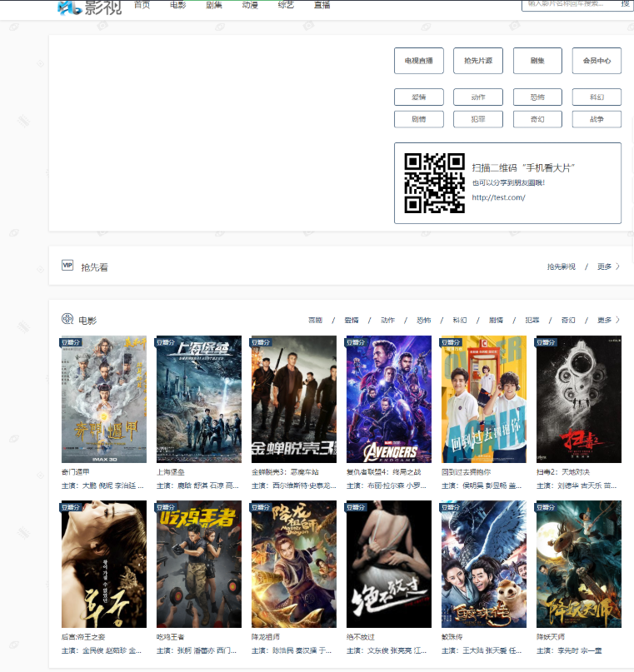Click the VIP badge icon beside 抢先看

(67, 266)
